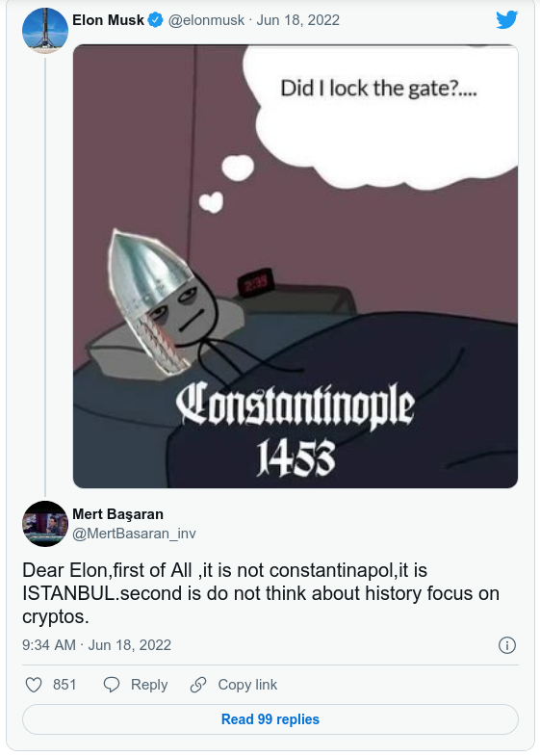Open Mert Başaran's profile avatar
The width and height of the screenshot is (540, 756).
45,524
